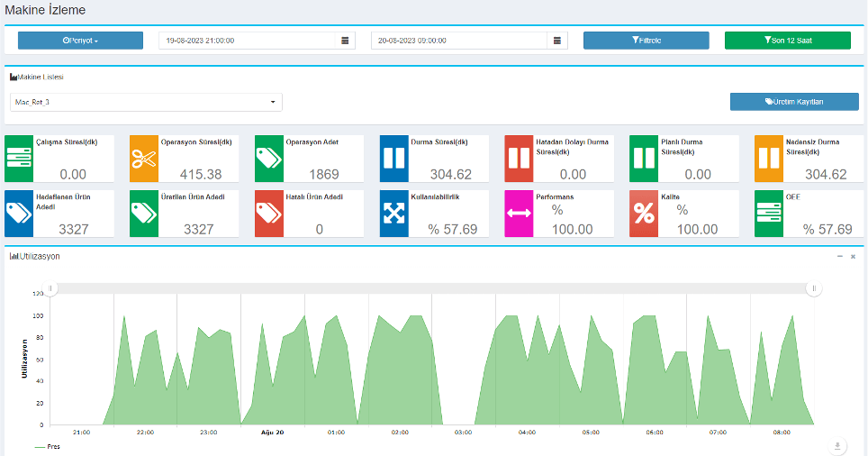Click the Operasyon Adet green tag icon

point(269,159)
